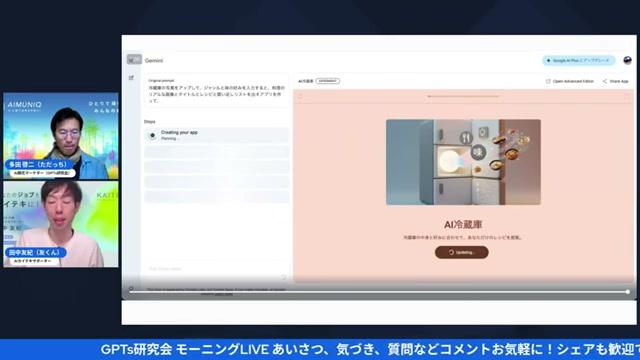The width and height of the screenshot is (640, 360).
Task: Click the playback scrubber end handle
Action: pos(627,291)
